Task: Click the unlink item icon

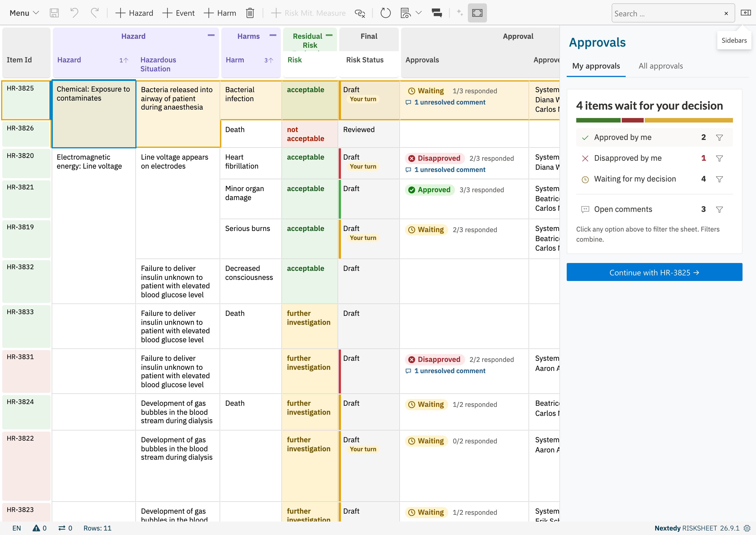Action: coord(359,13)
